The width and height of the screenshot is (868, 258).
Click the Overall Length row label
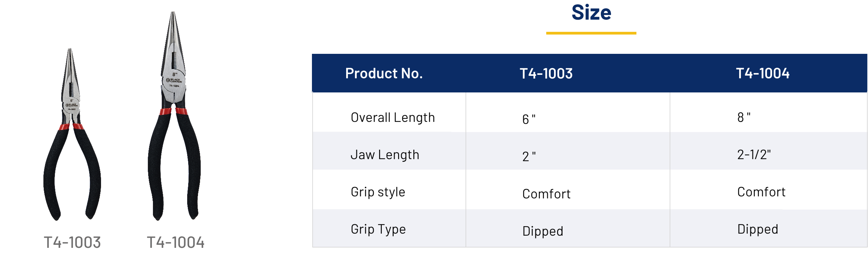coord(393,117)
